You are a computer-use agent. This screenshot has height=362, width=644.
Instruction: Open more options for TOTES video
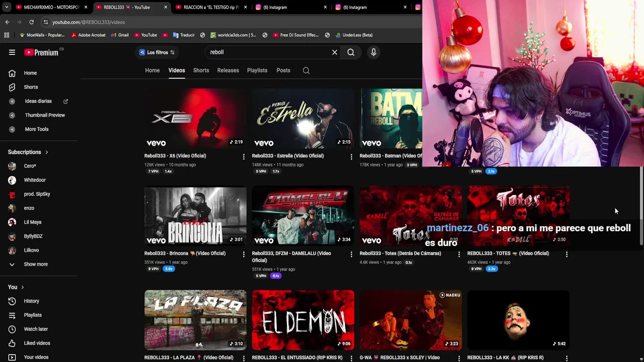tap(567, 254)
